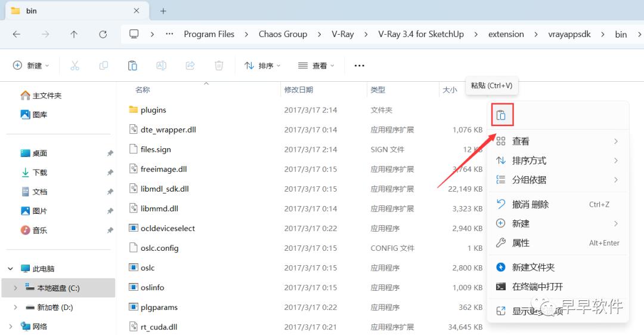This screenshot has width=644, height=335.
Task: Select the rt_cuda.dll file
Action: coord(159,327)
